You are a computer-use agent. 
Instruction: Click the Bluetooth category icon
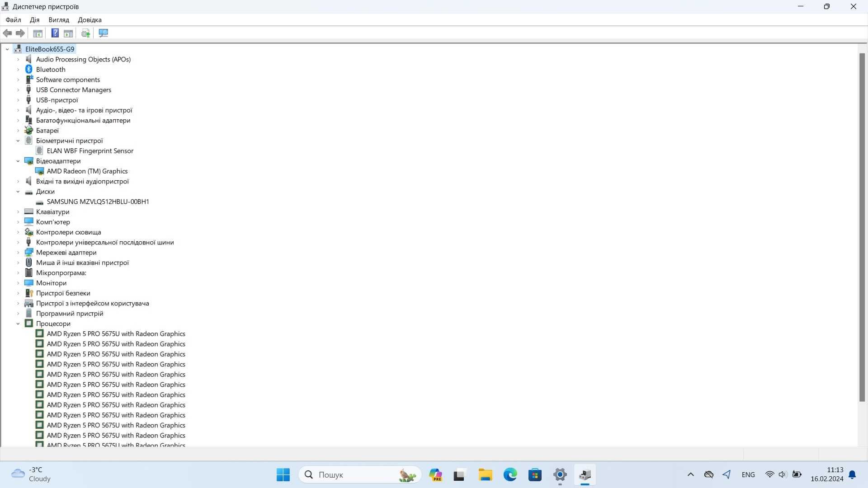click(28, 69)
